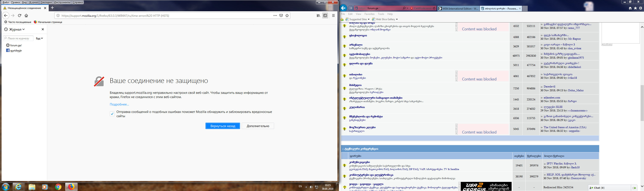Click Save to Pocket icon
This screenshot has height=191, width=644.
281,15
